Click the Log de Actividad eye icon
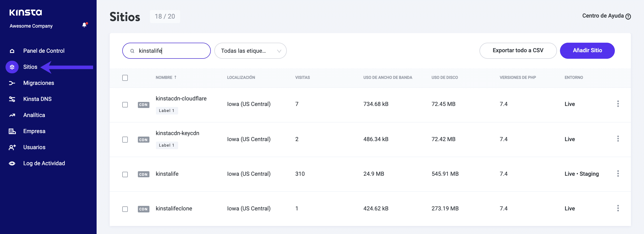 tap(12, 163)
